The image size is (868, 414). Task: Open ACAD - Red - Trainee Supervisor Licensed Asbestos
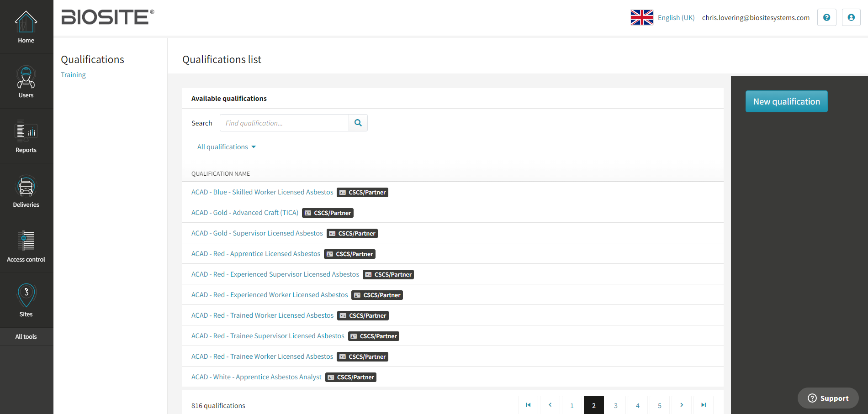click(268, 336)
